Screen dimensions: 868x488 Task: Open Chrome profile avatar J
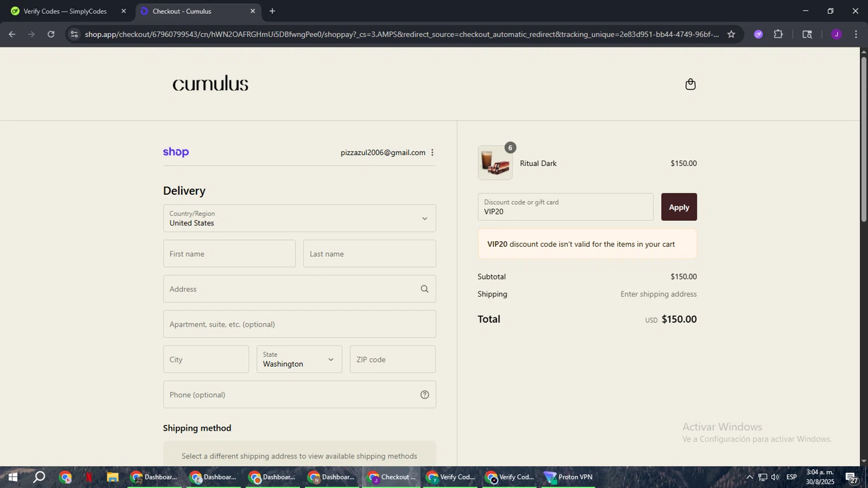point(836,34)
